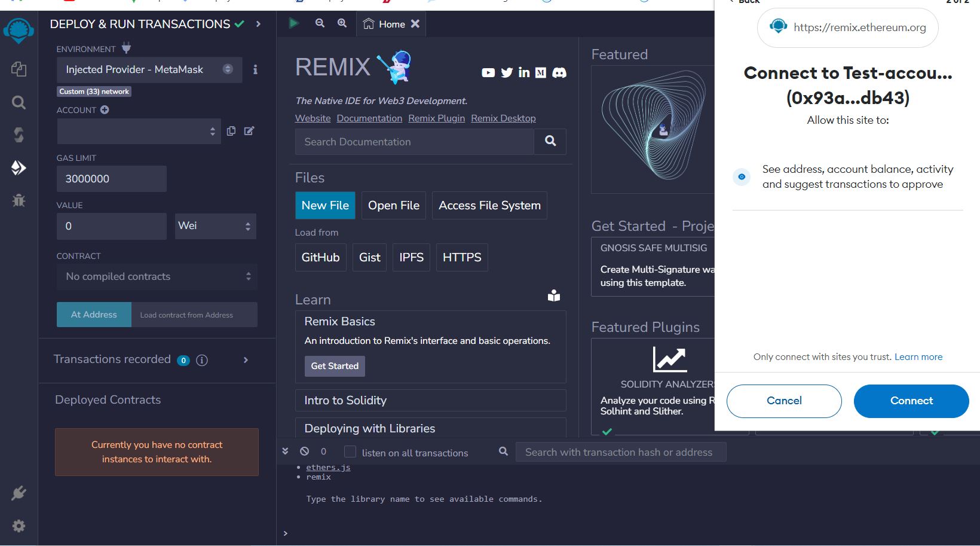
Task: Open Remix Discord icon link
Action: tap(559, 73)
